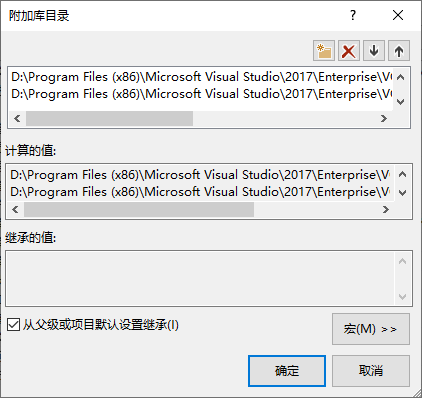
Task: Confirm with the 确定 button
Action: click(287, 371)
